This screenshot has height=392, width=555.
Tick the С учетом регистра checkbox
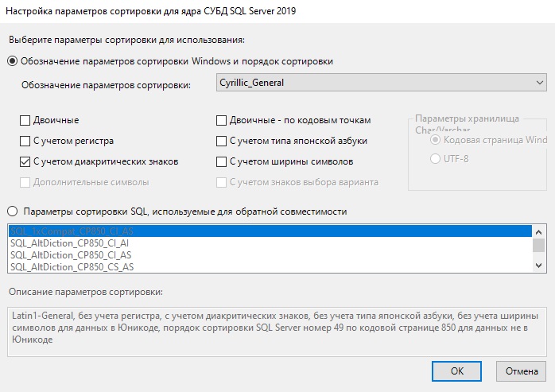pos(25,141)
